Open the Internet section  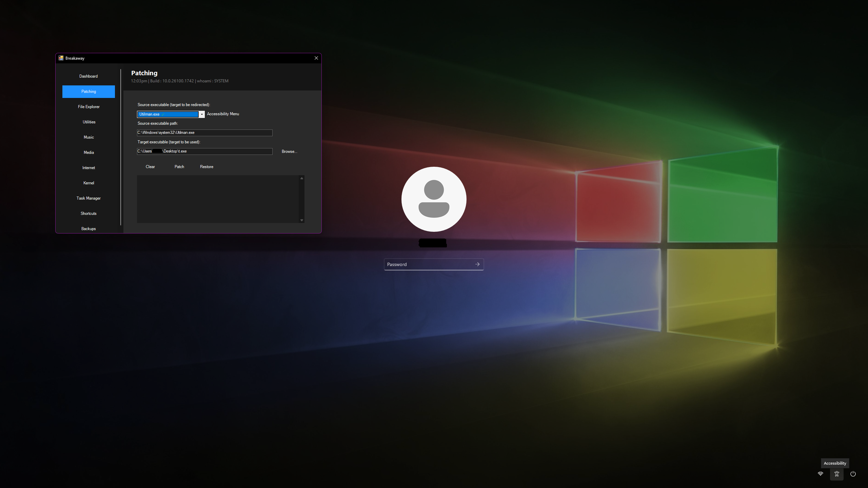click(x=88, y=168)
